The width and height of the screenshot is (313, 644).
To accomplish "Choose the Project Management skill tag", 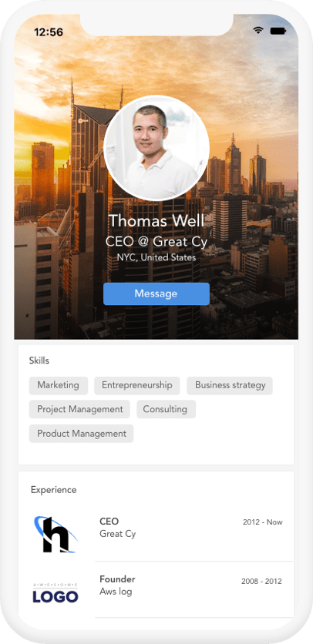I will click(x=79, y=409).
